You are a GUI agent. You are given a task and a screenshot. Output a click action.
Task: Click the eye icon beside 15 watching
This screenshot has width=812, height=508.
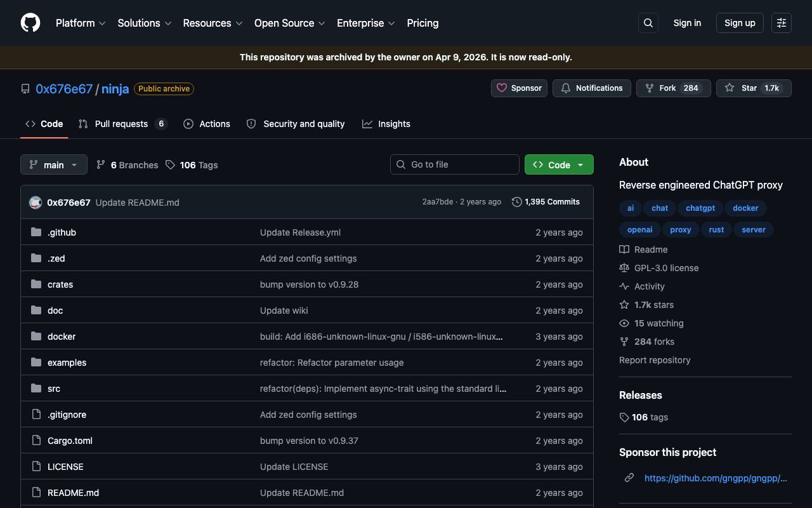(x=624, y=323)
